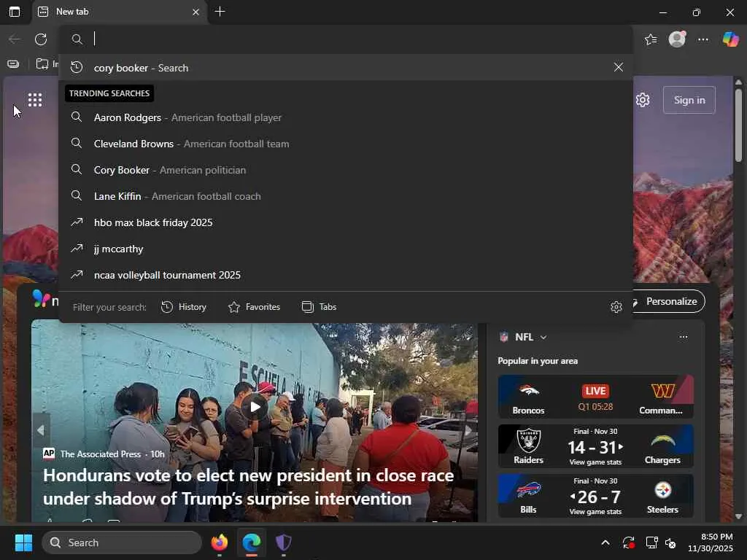Click the muted volume tray icon

point(671,542)
